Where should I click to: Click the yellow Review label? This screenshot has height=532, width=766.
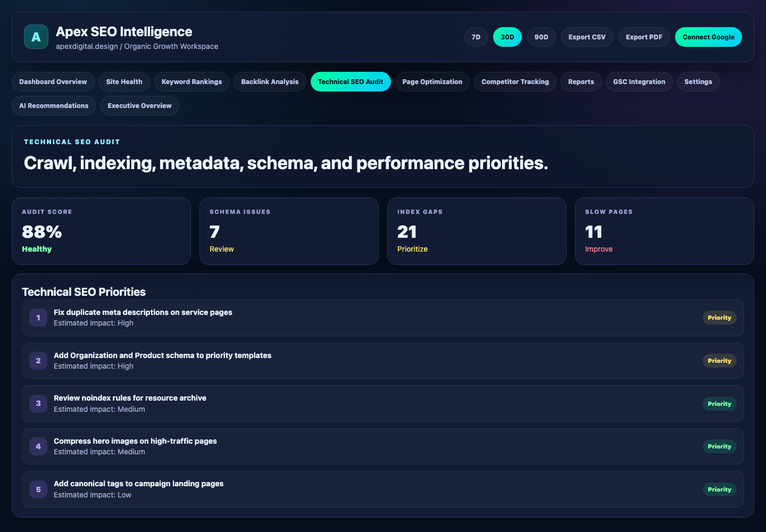click(x=222, y=249)
